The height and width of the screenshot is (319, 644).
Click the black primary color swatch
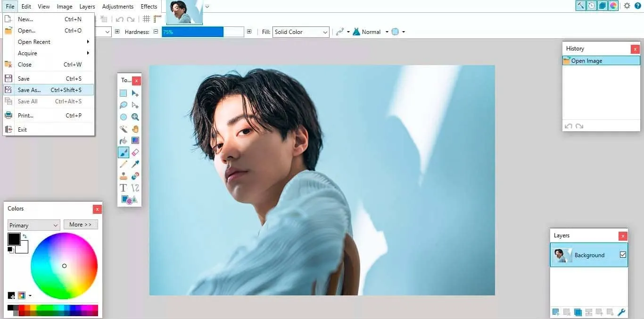click(14, 239)
